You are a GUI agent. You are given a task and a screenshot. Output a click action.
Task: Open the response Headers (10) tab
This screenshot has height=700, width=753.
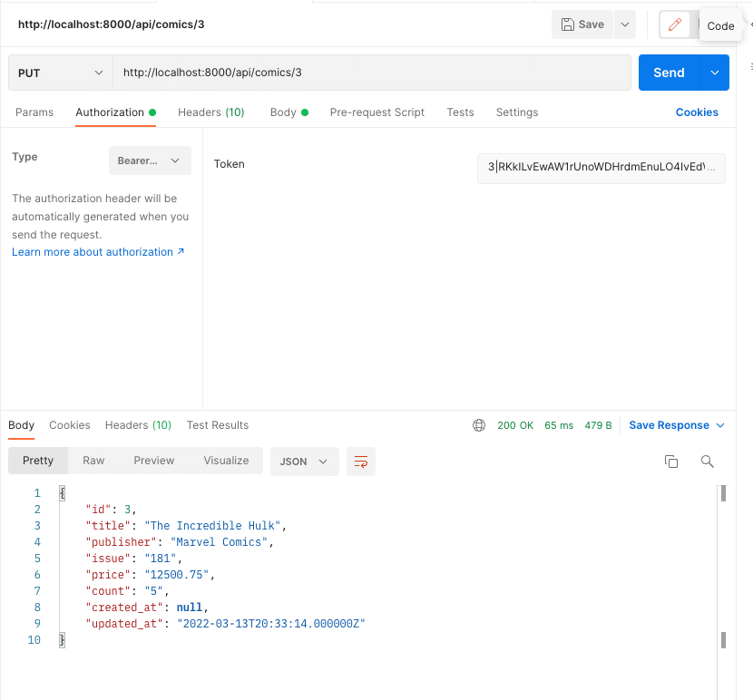(x=138, y=425)
